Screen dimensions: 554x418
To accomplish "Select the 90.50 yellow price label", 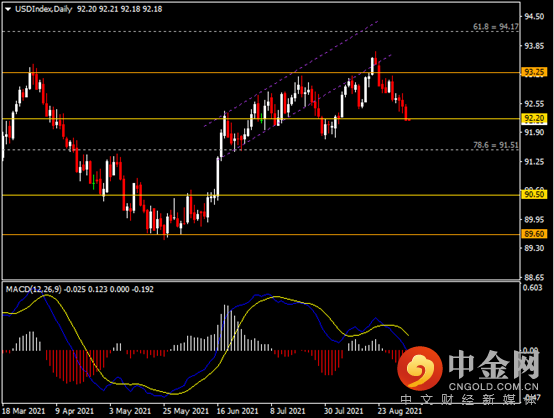I will 534,194.
